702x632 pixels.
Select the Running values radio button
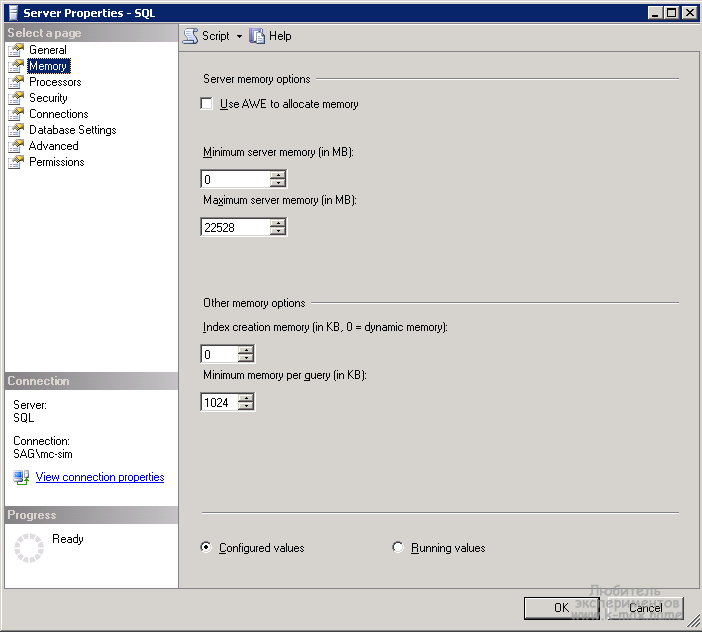point(398,547)
